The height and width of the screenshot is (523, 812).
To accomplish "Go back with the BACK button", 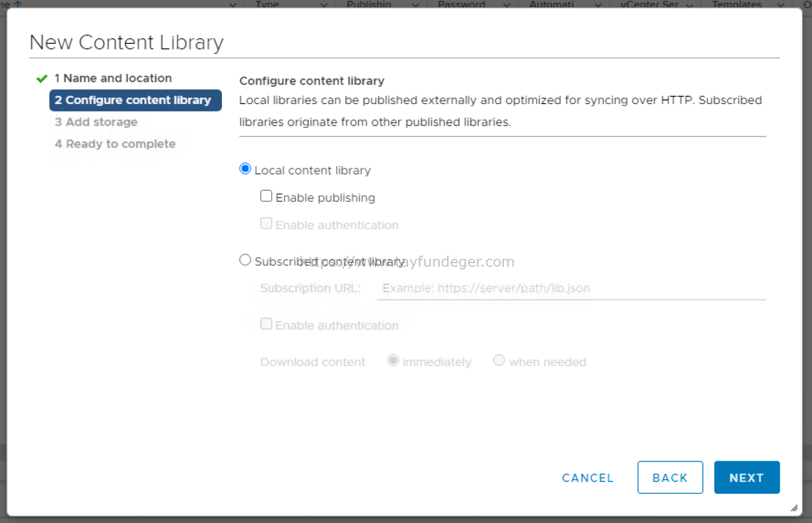I will (670, 478).
